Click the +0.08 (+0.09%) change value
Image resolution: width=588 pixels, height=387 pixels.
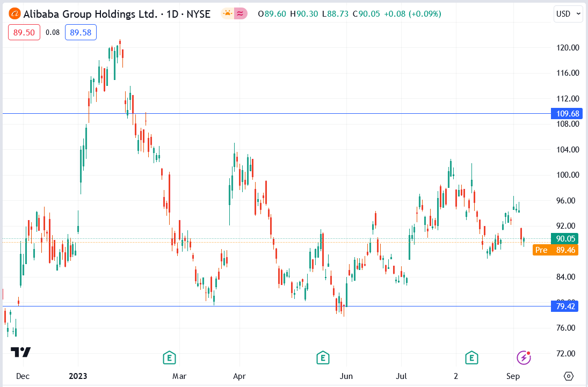click(x=412, y=14)
